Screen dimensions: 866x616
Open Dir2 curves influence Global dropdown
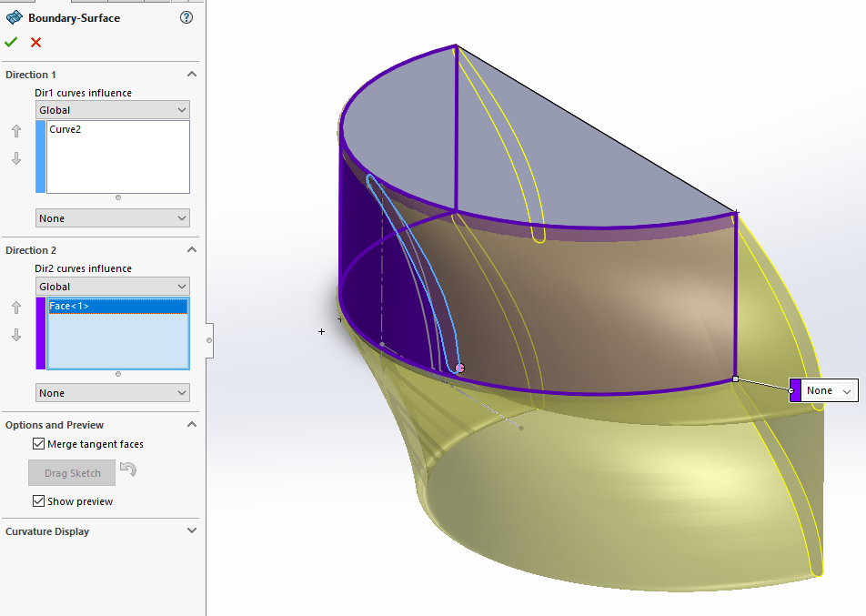click(x=113, y=287)
